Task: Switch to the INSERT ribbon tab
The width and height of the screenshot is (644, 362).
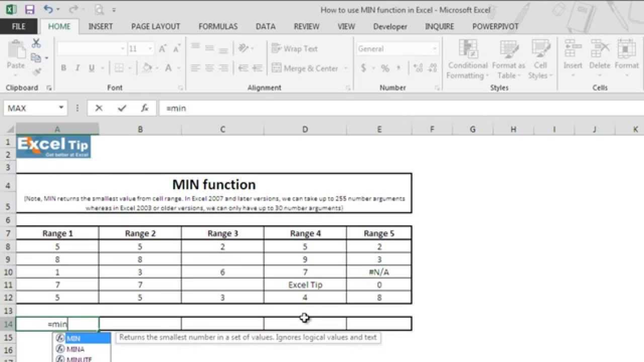Action: click(x=101, y=26)
